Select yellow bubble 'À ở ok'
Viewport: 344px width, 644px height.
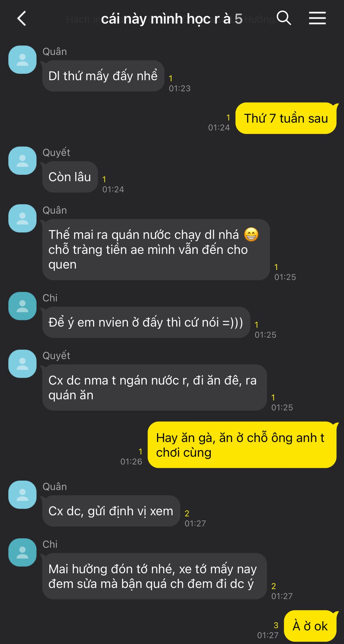coord(310,626)
